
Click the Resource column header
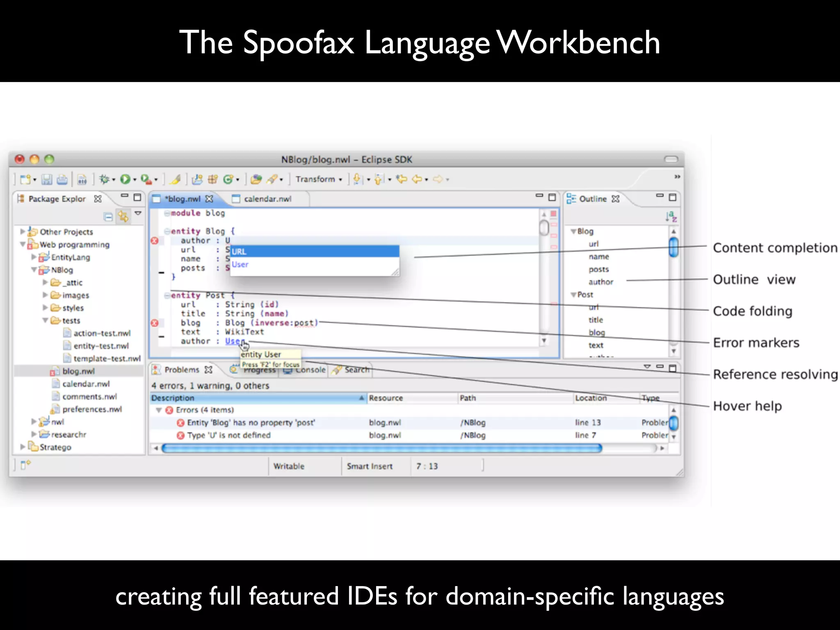[412, 398]
